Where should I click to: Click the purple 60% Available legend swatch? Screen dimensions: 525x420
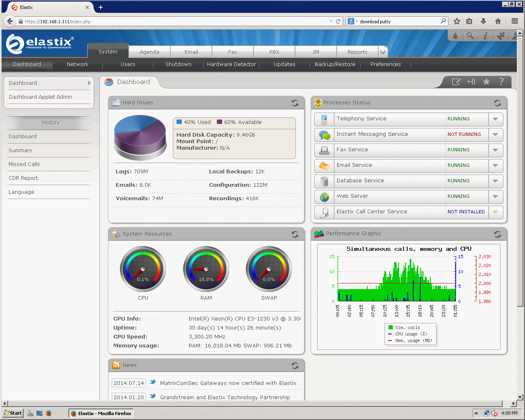pyautogui.click(x=219, y=122)
